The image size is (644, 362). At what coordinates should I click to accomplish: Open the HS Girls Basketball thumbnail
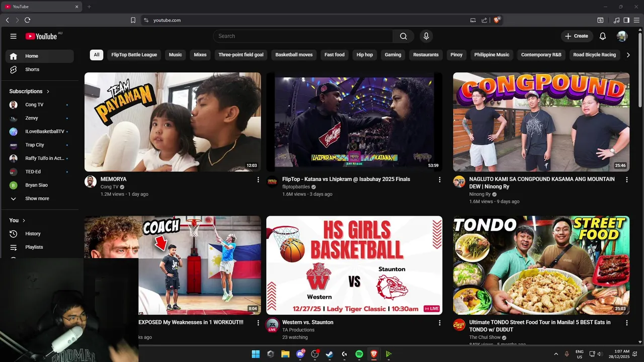pyautogui.click(x=354, y=265)
